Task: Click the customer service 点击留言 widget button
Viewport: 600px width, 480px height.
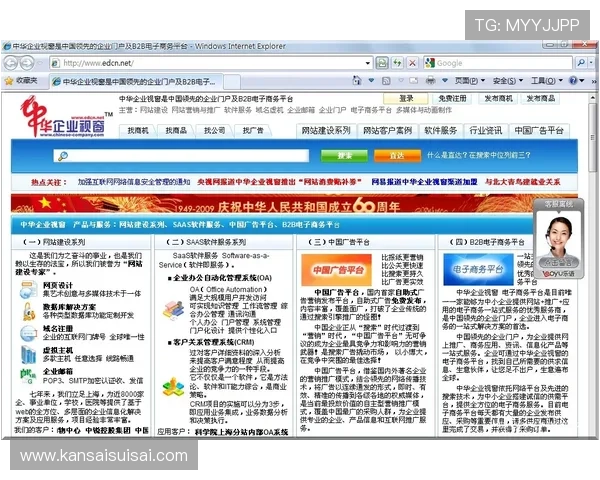Action: (558, 263)
